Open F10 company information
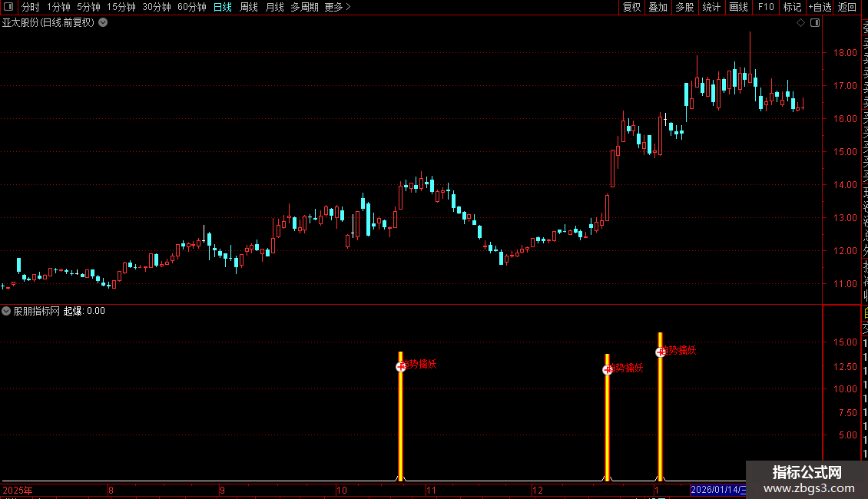868x499 pixels. pyautogui.click(x=766, y=7)
